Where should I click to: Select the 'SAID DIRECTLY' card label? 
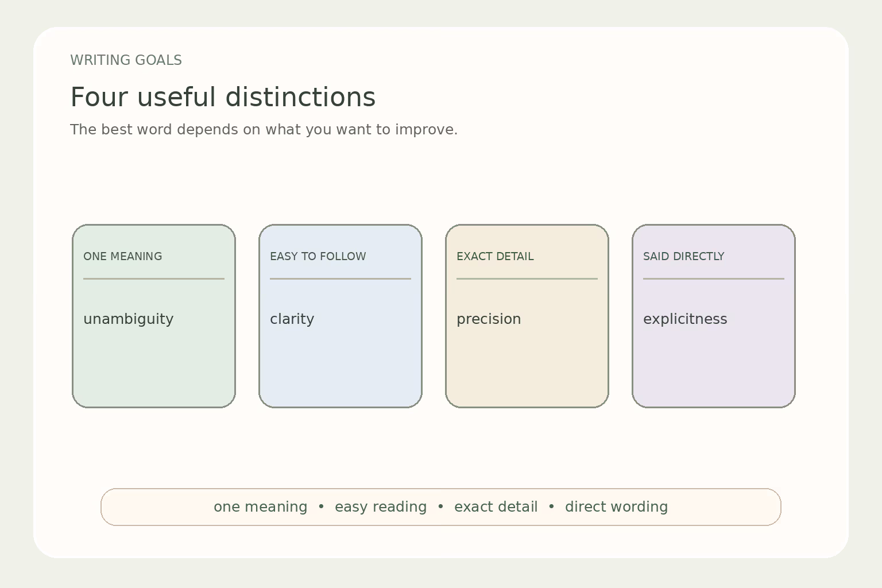pyautogui.click(x=683, y=257)
